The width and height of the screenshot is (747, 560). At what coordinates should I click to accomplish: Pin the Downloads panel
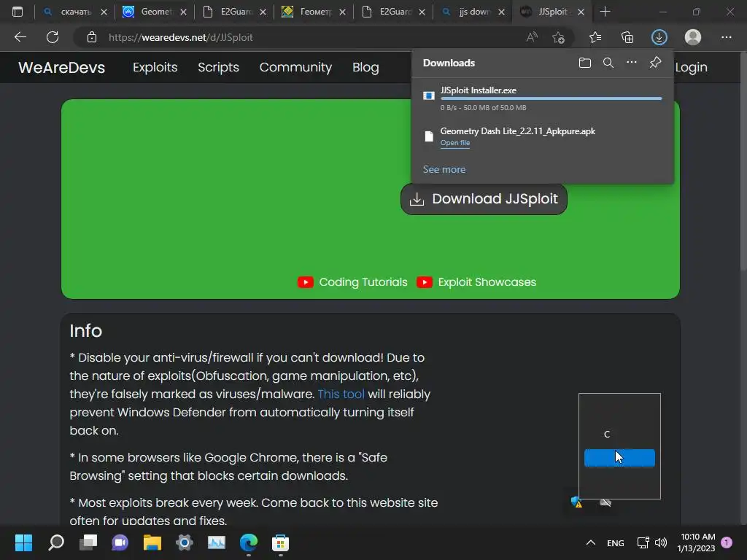656,63
